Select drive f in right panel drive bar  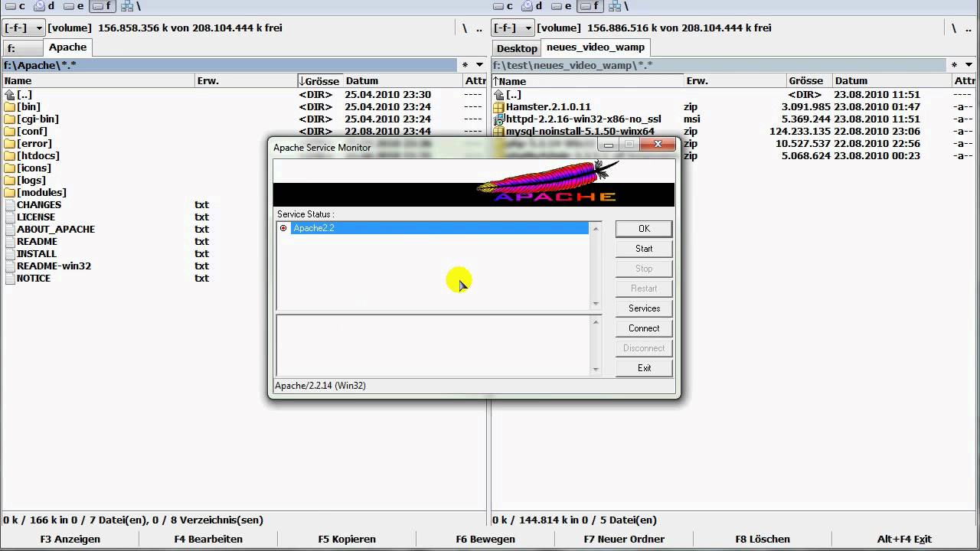[590, 6]
